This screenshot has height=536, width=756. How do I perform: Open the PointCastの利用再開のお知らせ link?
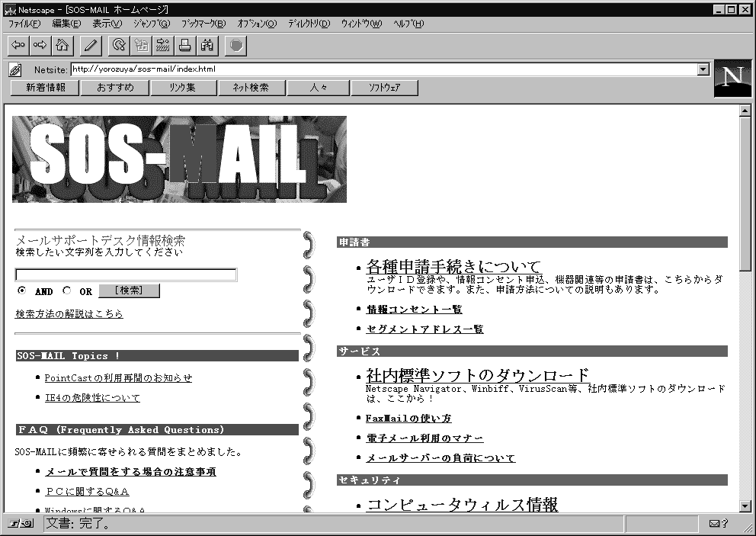tap(118, 378)
